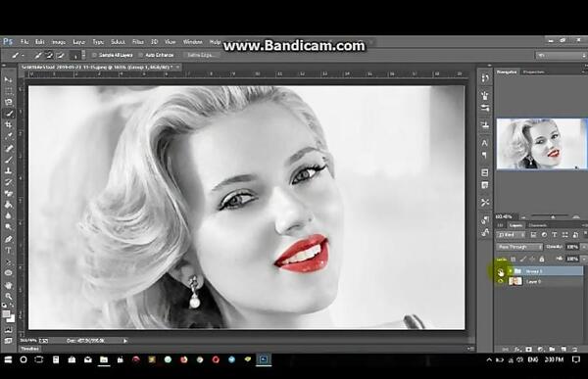The height and width of the screenshot is (379, 588).
Task: Open the workspace switcher dropdown
Action: coord(561,55)
